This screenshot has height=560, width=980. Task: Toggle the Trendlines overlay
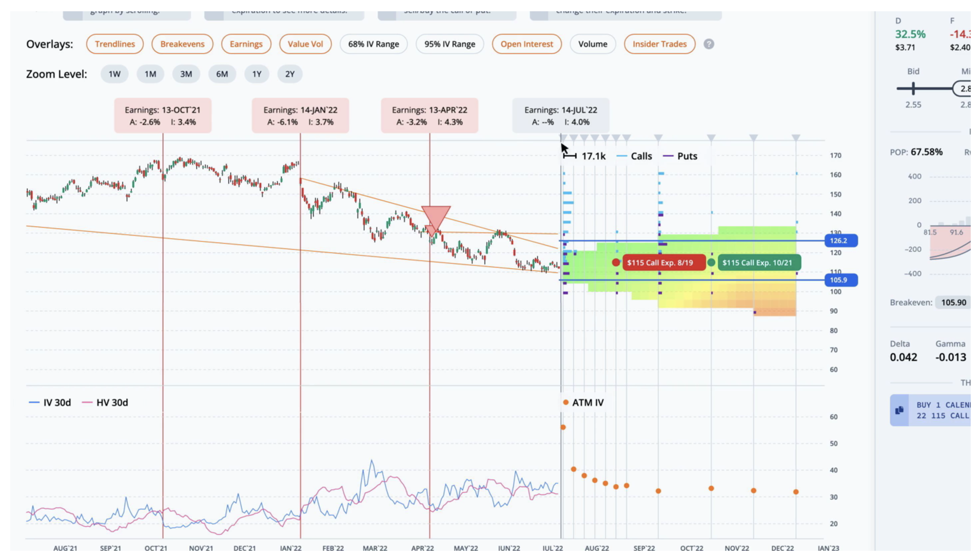coord(114,44)
